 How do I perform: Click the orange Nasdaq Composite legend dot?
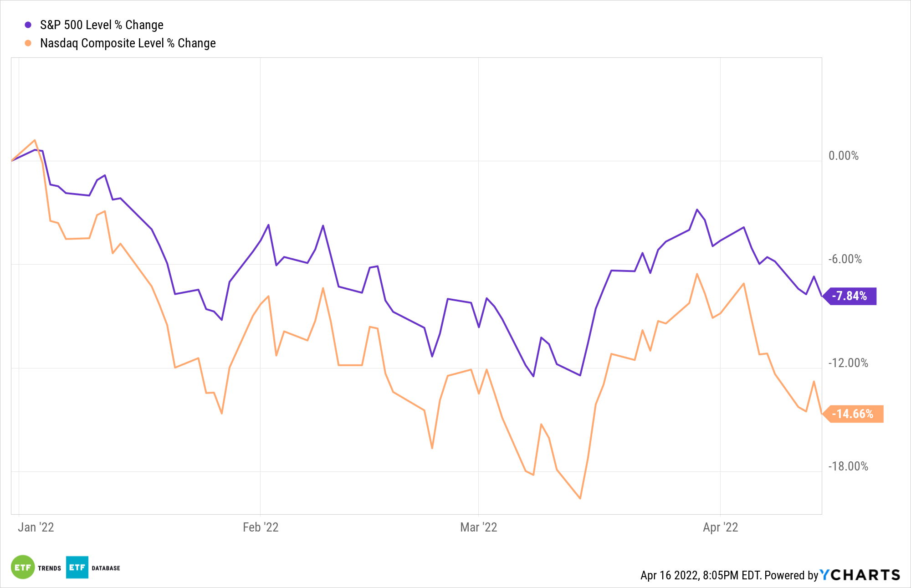coord(28,43)
